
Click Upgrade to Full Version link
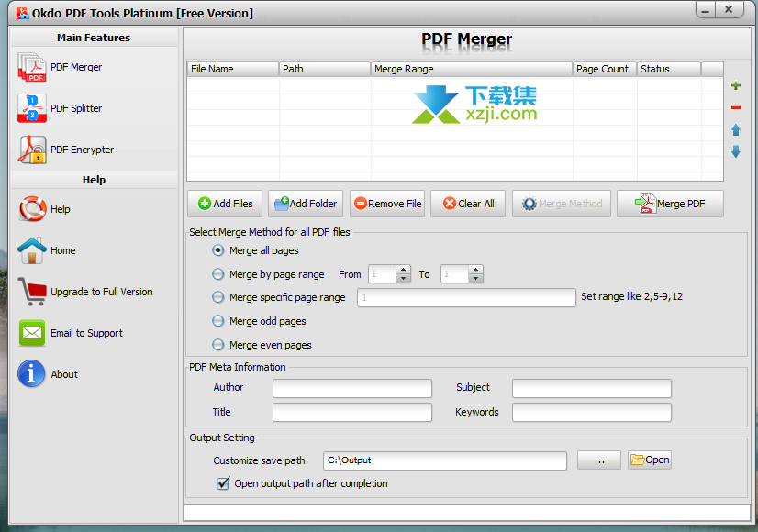pos(102,292)
